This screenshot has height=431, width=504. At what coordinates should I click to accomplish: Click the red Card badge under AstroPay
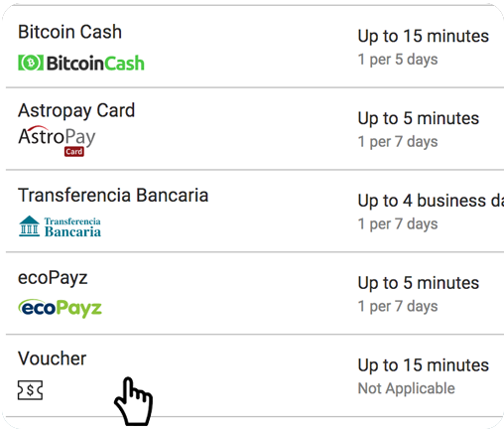tap(74, 152)
